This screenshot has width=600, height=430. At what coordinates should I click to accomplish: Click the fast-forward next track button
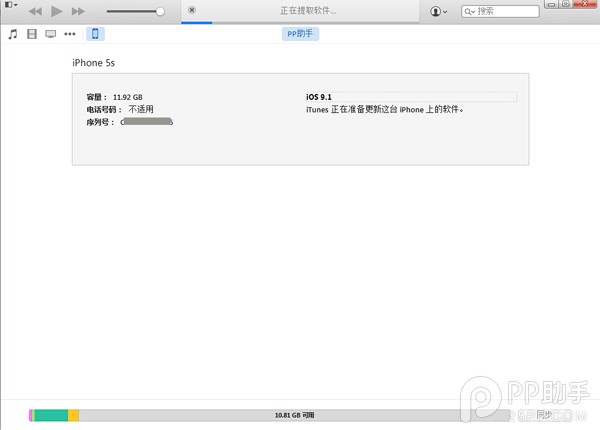[78, 11]
